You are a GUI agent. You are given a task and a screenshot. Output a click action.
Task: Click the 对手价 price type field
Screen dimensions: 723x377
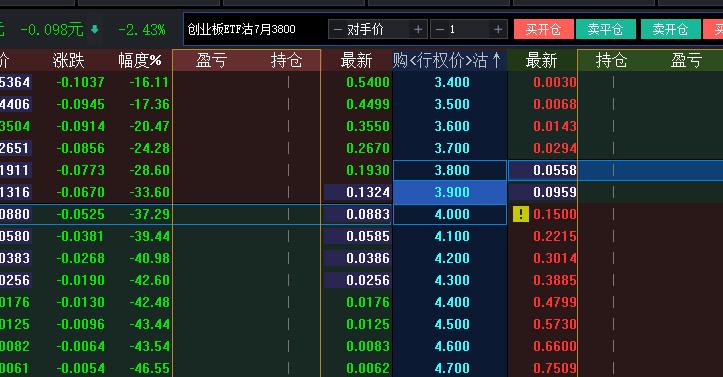(x=377, y=29)
